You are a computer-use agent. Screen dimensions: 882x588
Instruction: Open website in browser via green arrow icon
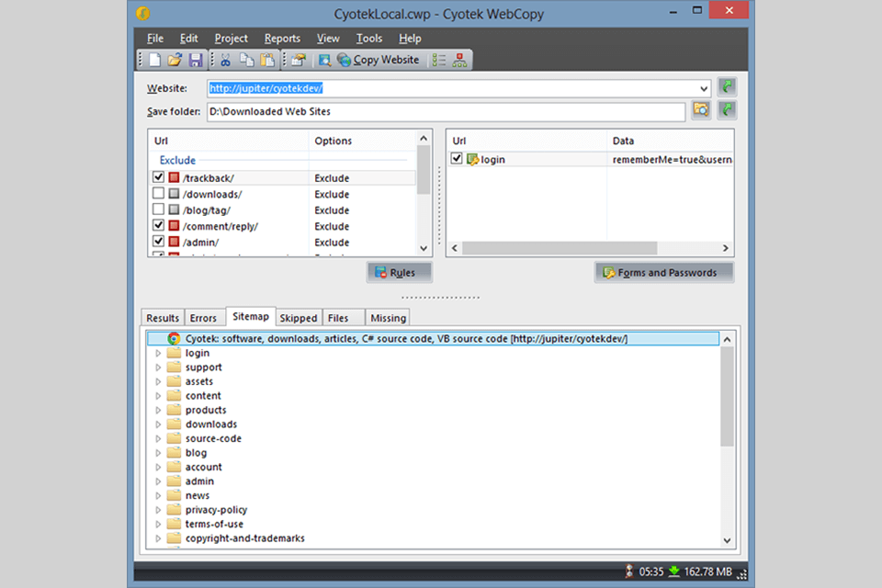click(727, 87)
